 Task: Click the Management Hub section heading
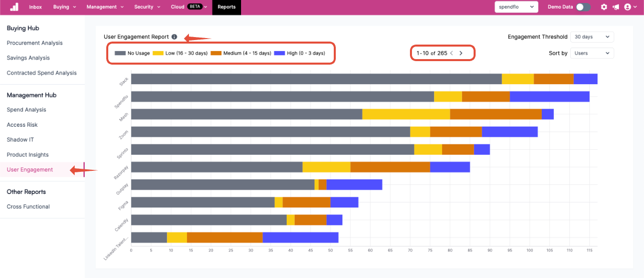pos(32,95)
